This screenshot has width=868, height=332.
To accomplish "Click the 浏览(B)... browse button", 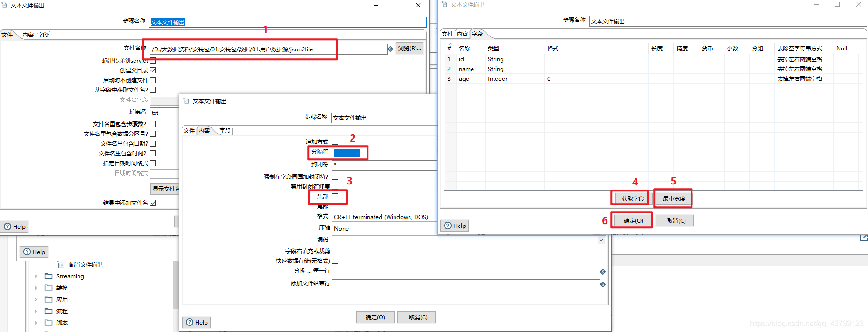I will click(x=409, y=49).
